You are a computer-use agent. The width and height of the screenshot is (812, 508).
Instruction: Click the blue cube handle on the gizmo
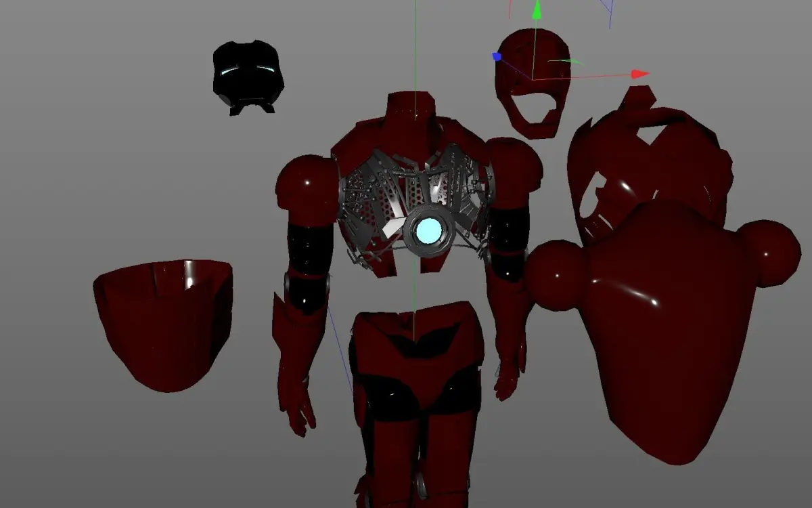point(497,57)
